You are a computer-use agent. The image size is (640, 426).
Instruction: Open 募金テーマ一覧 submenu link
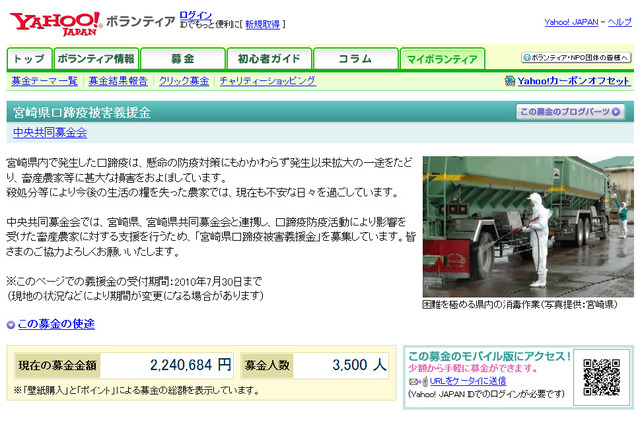[x=44, y=81]
